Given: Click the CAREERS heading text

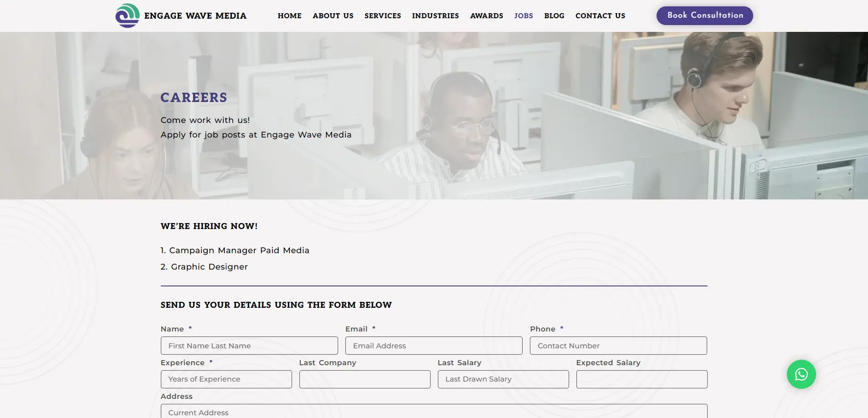Looking at the screenshot, I should [194, 97].
